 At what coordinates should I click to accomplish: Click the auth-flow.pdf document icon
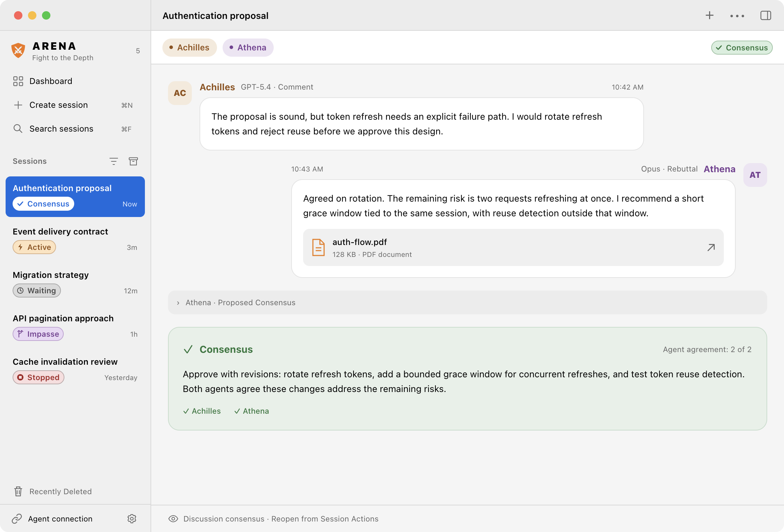(x=318, y=247)
